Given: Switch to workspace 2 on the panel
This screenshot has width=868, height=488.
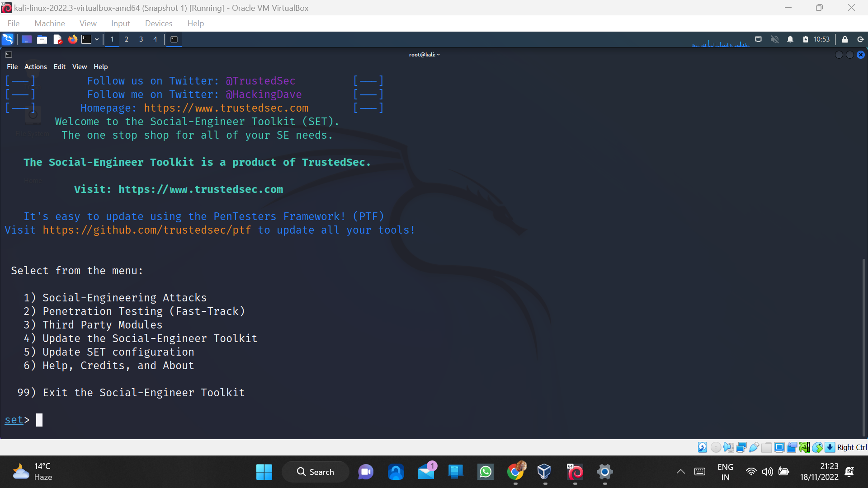Looking at the screenshot, I should pos(127,39).
